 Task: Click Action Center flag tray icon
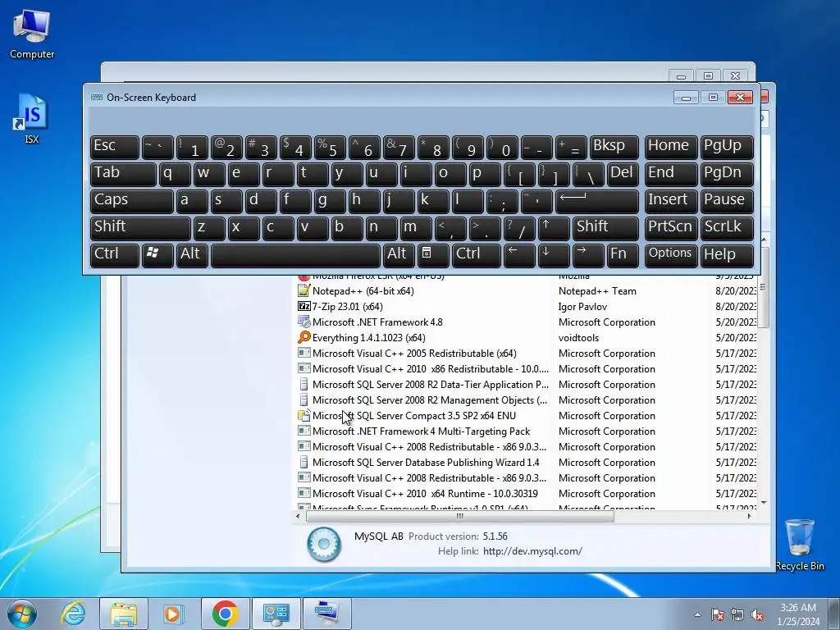click(x=718, y=614)
